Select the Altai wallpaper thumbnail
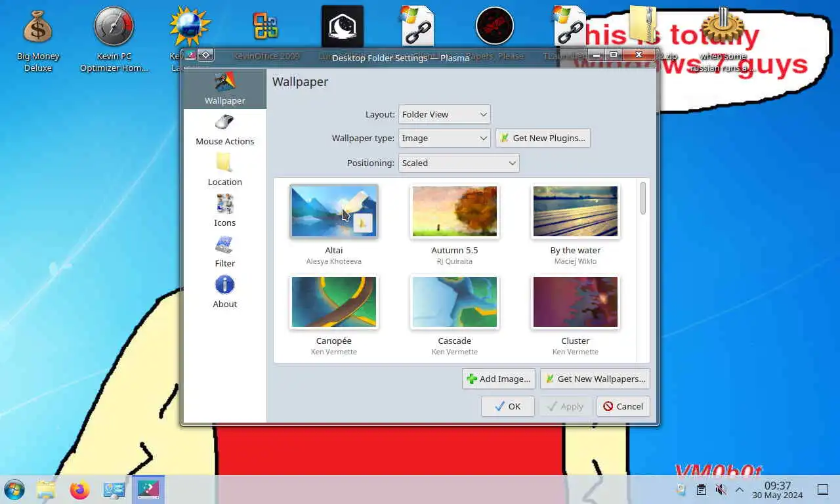The width and height of the screenshot is (840, 504). (334, 211)
